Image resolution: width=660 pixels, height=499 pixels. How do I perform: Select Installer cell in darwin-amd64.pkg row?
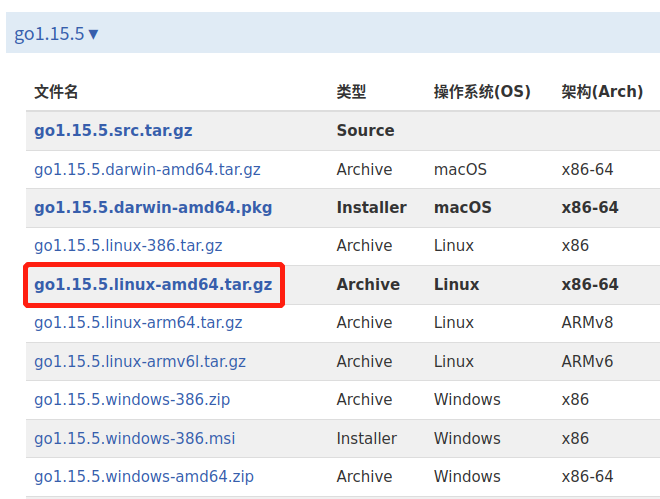coord(372,208)
